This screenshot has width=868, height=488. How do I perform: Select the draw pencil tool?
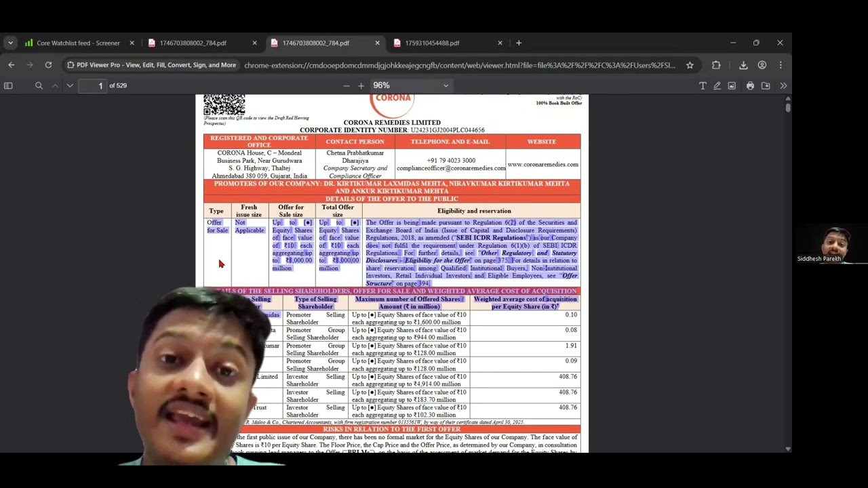717,85
